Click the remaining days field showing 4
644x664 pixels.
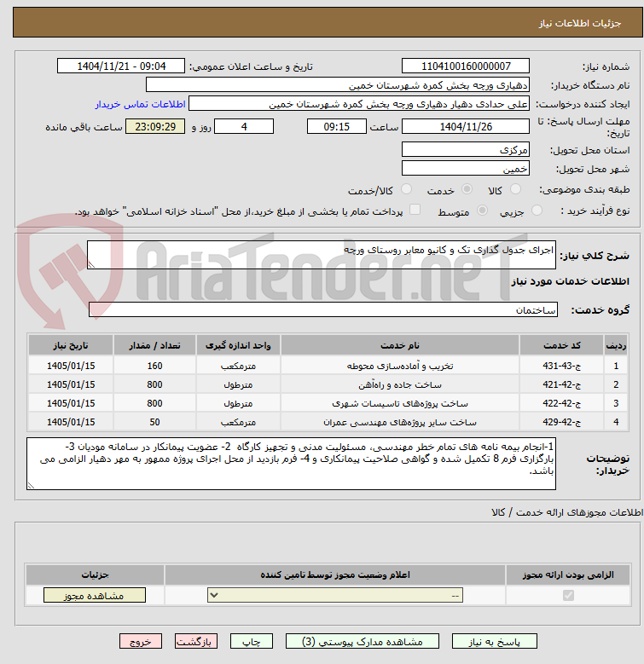(x=244, y=127)
